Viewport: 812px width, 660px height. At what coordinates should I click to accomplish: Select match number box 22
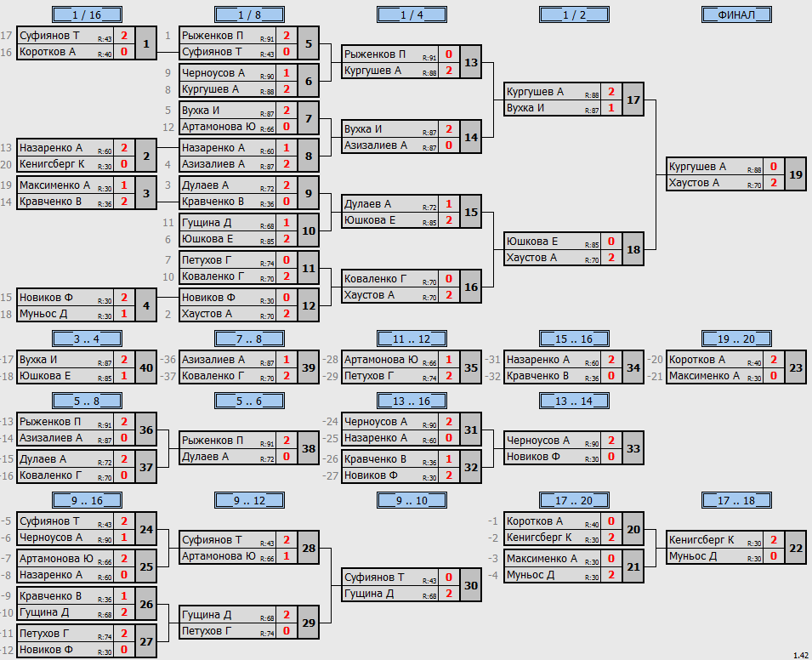coord(796,548)
